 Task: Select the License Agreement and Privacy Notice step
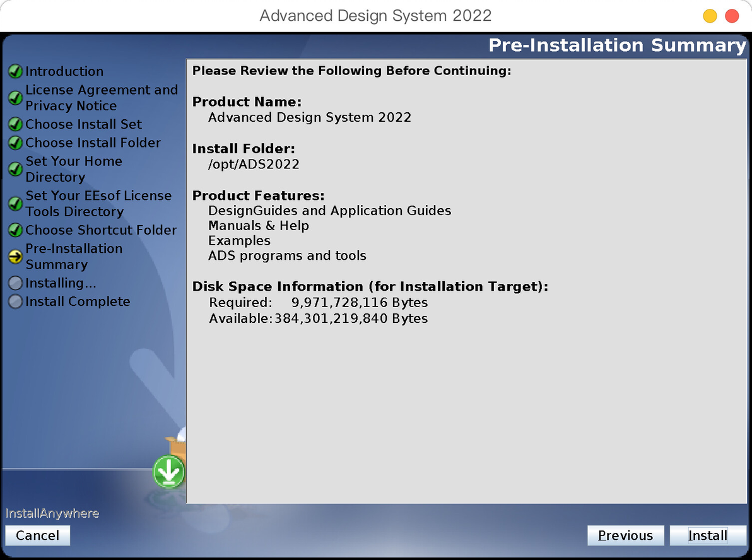(102, 98)
